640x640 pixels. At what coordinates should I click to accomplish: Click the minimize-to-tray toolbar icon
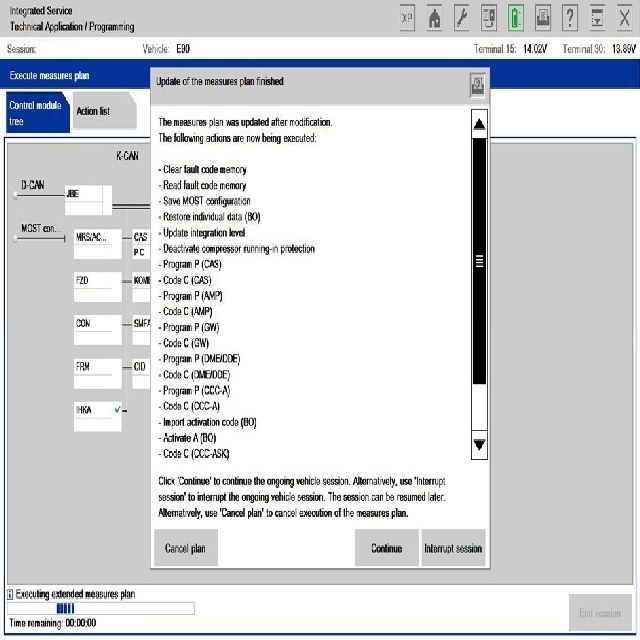click(x=597, y=18)
